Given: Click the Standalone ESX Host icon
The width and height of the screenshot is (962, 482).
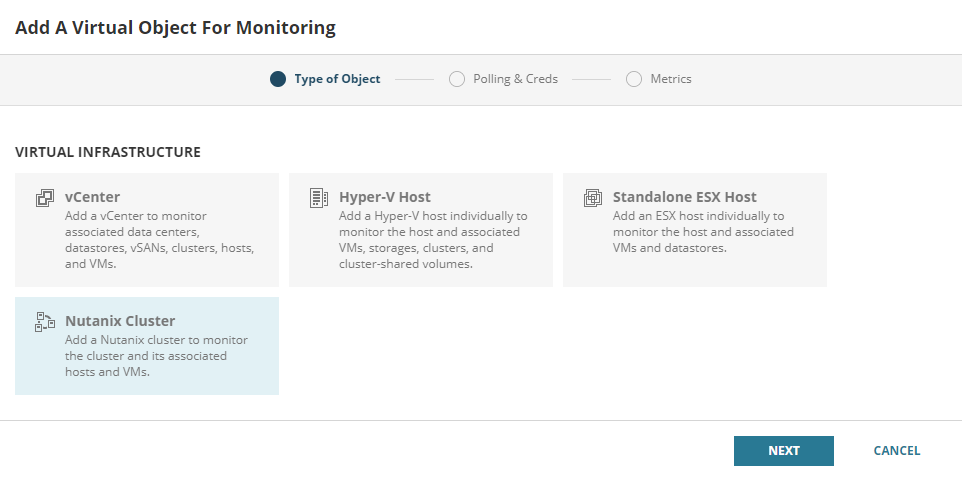Looking at the screenshot, I should pos(593,197).
